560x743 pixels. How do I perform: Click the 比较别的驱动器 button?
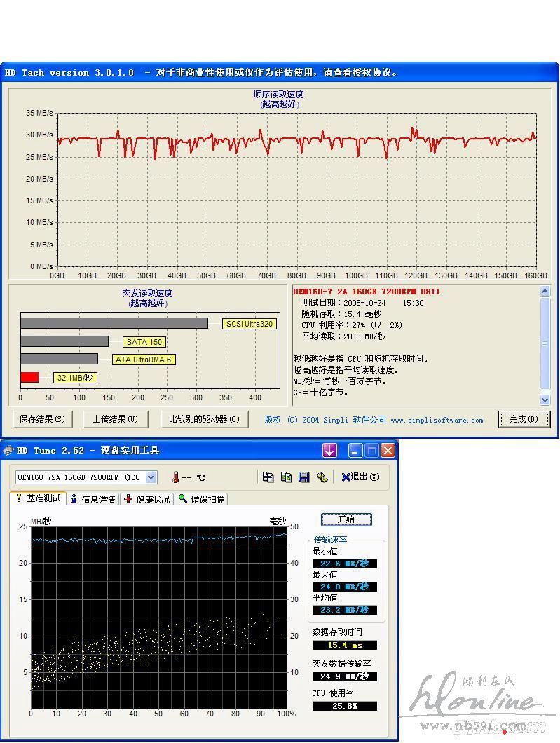[x=204, y=419]
